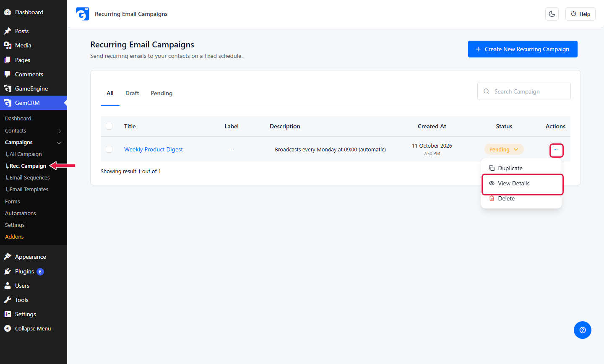The image size is (604, 364).
Task: Click the Tools wrench icon
Action: coord(8,300)
